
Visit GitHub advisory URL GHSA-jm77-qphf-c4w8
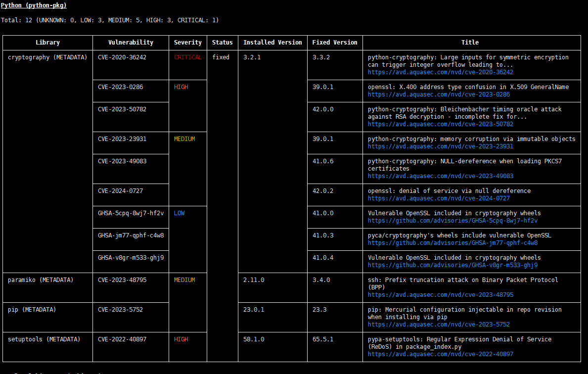pos(452,243)
